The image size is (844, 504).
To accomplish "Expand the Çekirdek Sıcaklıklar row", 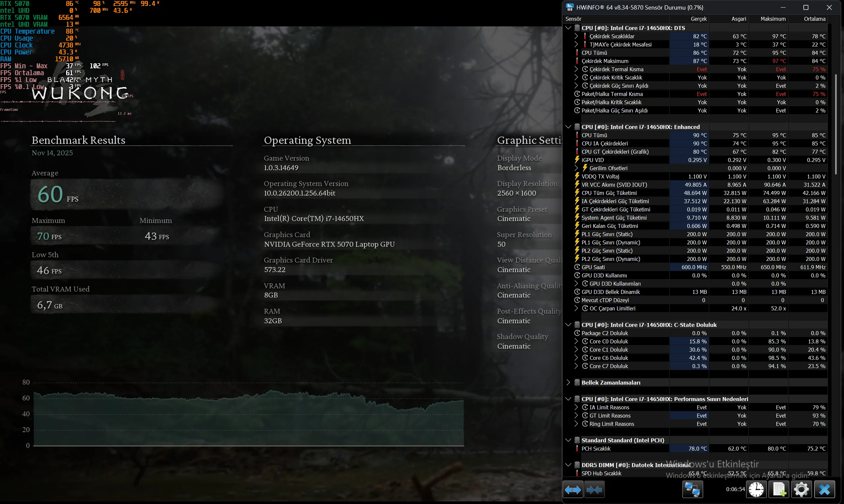I will (576, 36).
